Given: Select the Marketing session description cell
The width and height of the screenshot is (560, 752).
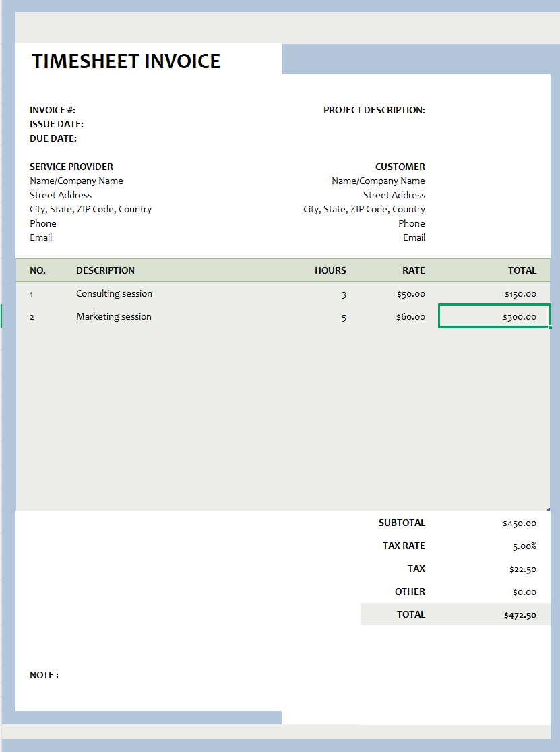Looking at the screenshot, I should tap(112, 316).
